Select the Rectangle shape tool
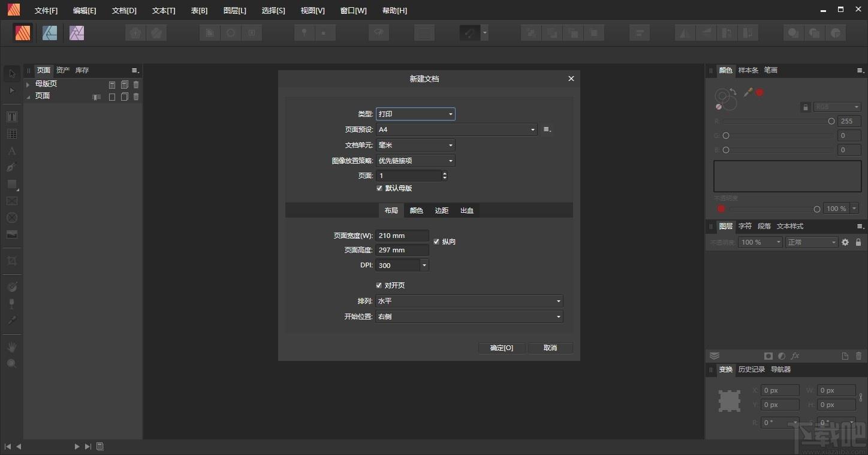 (x=12, y=184)
